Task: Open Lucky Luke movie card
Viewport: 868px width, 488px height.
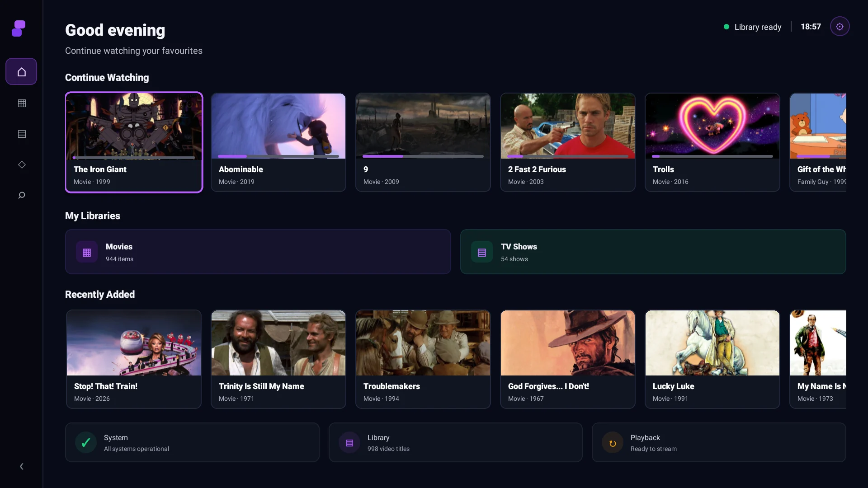Action: click(712, 359)
